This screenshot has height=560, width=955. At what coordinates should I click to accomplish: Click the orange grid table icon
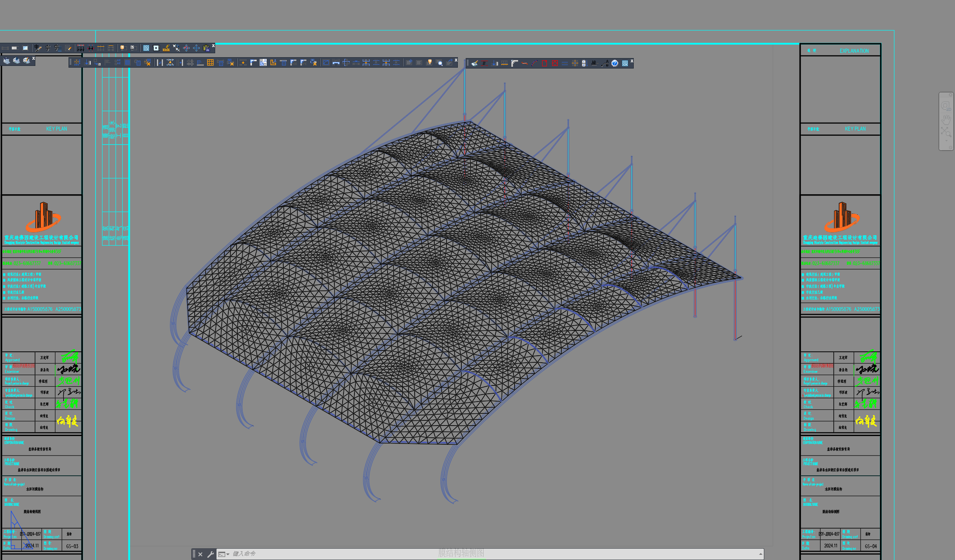(210, 63)
